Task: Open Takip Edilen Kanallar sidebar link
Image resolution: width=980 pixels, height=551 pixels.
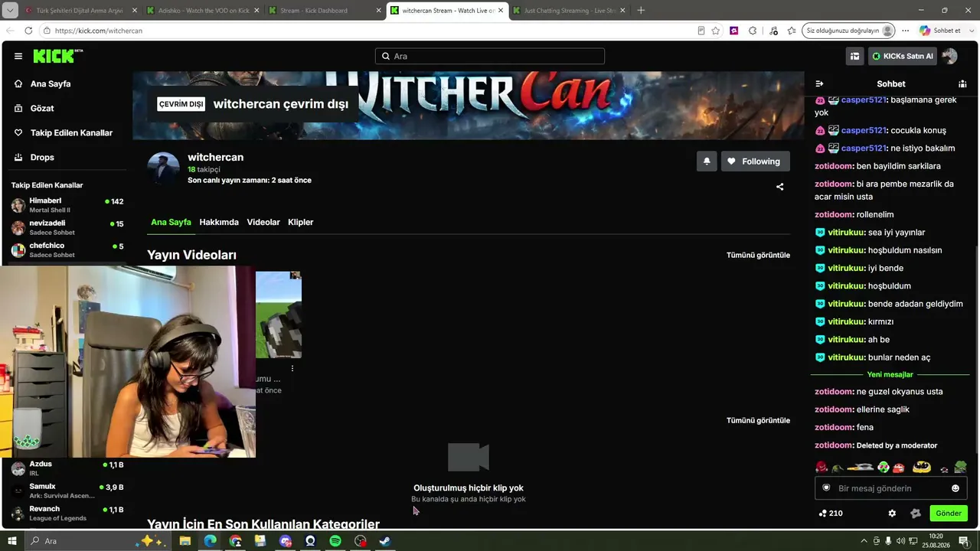Action: [71, 132]
